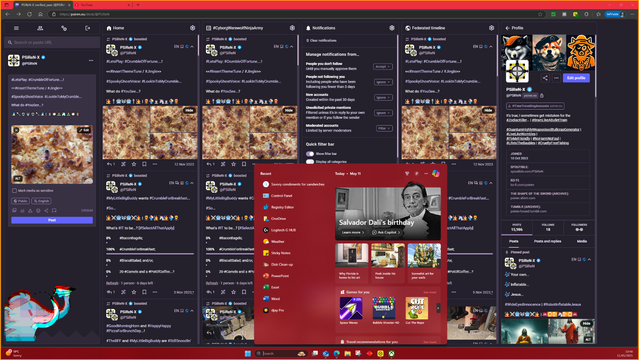Screen dimensions: 639x360
Task: Open the Copilot icon in the widgets panel
Action: coord(436,173)
